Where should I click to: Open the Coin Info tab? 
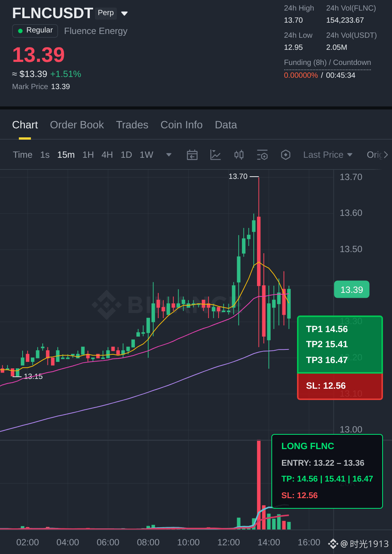click(x=182, y=125)
